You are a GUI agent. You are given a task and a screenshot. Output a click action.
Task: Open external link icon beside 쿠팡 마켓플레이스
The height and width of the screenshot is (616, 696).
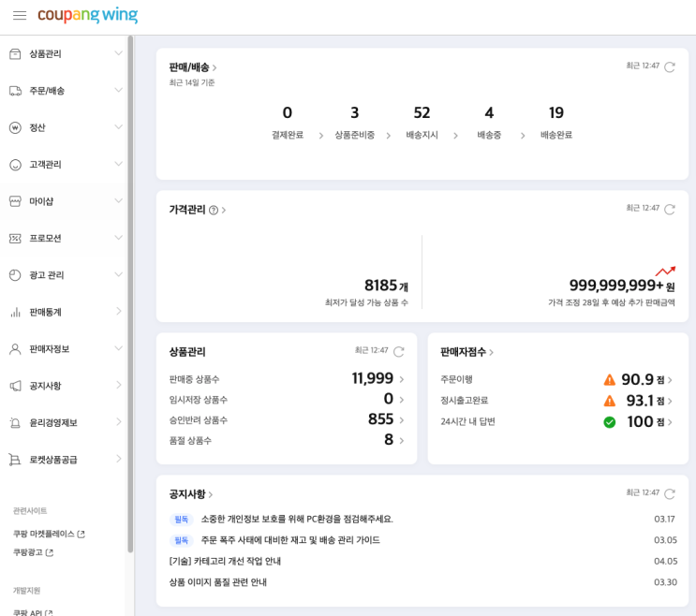click(x=81, y=534)
